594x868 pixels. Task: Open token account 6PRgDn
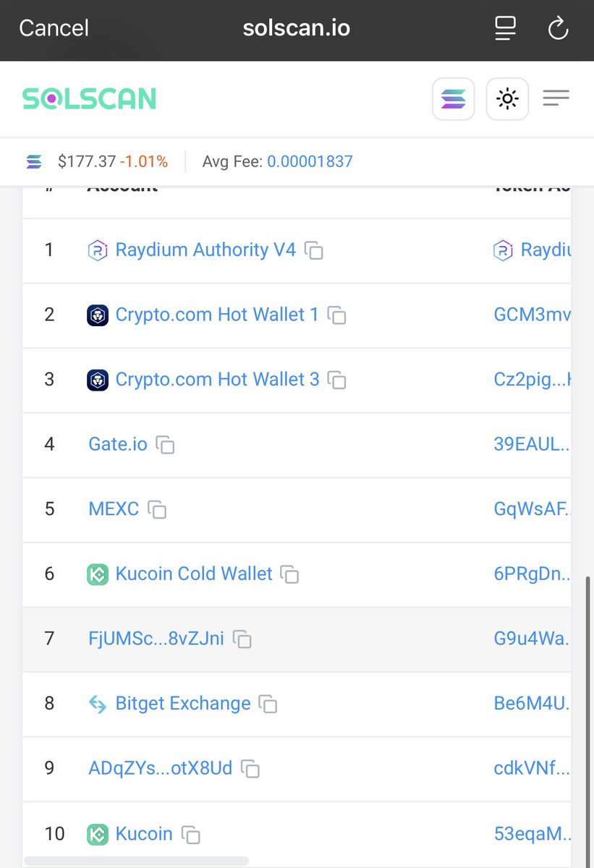point(533,574)
